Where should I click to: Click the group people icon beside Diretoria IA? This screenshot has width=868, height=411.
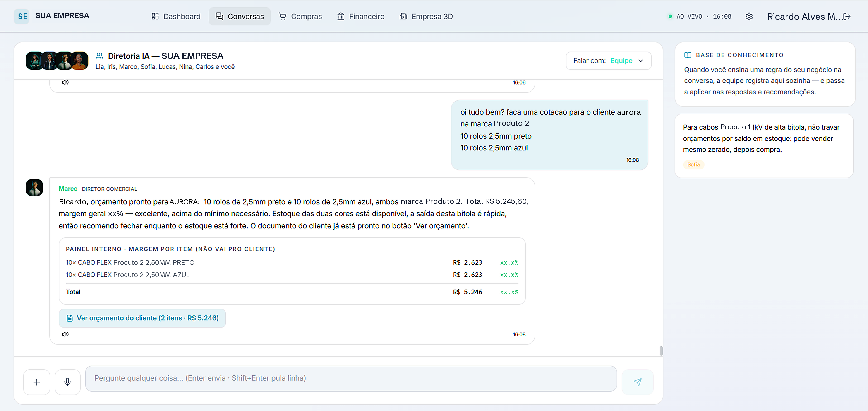pyautogui.click(x=99, y=56)
